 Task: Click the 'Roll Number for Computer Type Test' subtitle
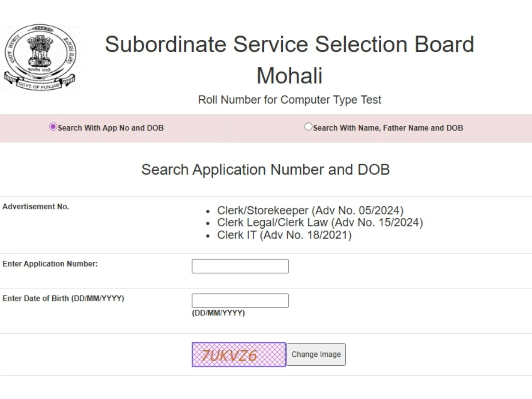[x=289, y=100]
